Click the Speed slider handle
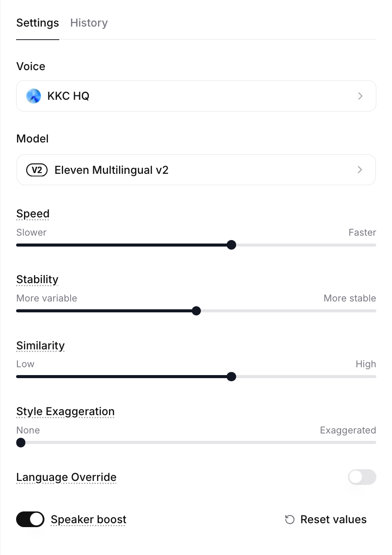The width and height of the screenshot is (392, 555). [x=232, y=245]
